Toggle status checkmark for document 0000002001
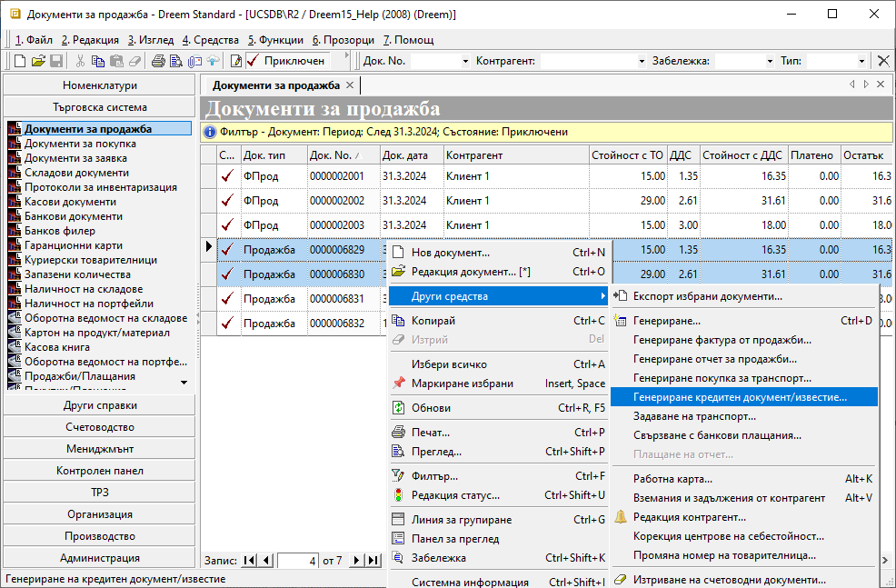 (227, 176)
